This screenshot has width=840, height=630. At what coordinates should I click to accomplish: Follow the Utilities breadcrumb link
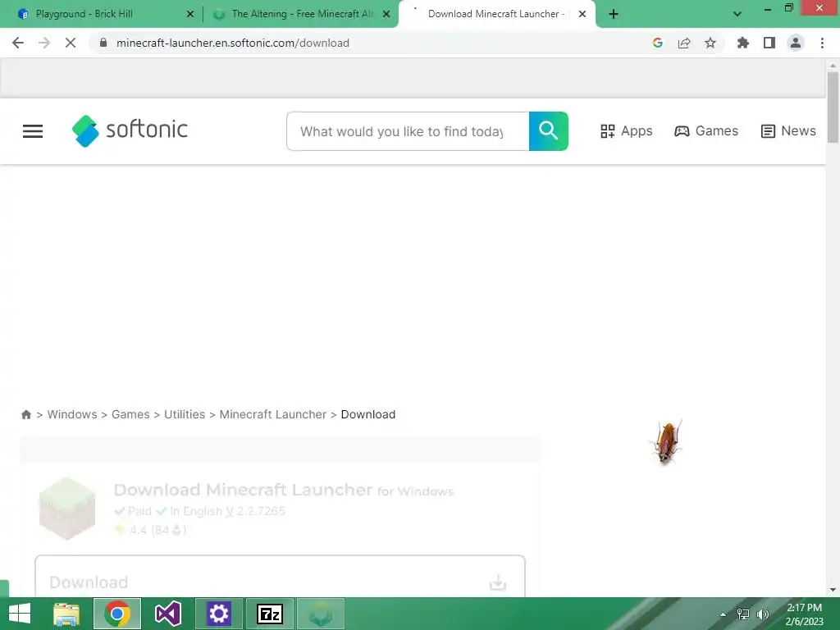185,414
